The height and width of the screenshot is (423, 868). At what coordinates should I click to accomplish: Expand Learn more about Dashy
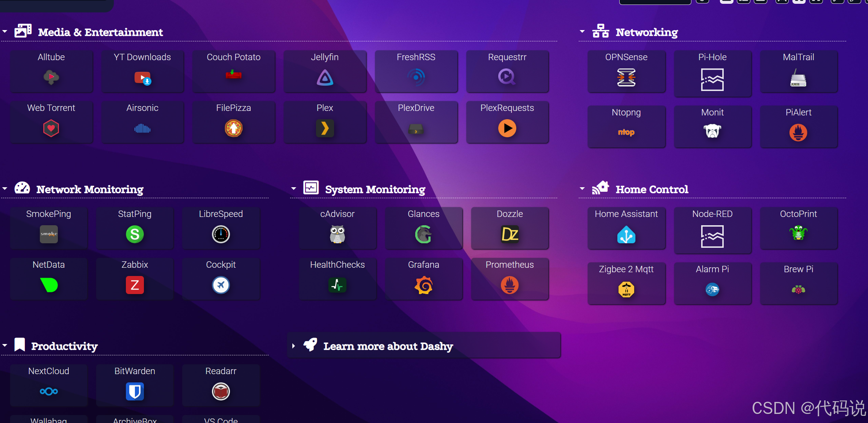click(x=424, y=345)
